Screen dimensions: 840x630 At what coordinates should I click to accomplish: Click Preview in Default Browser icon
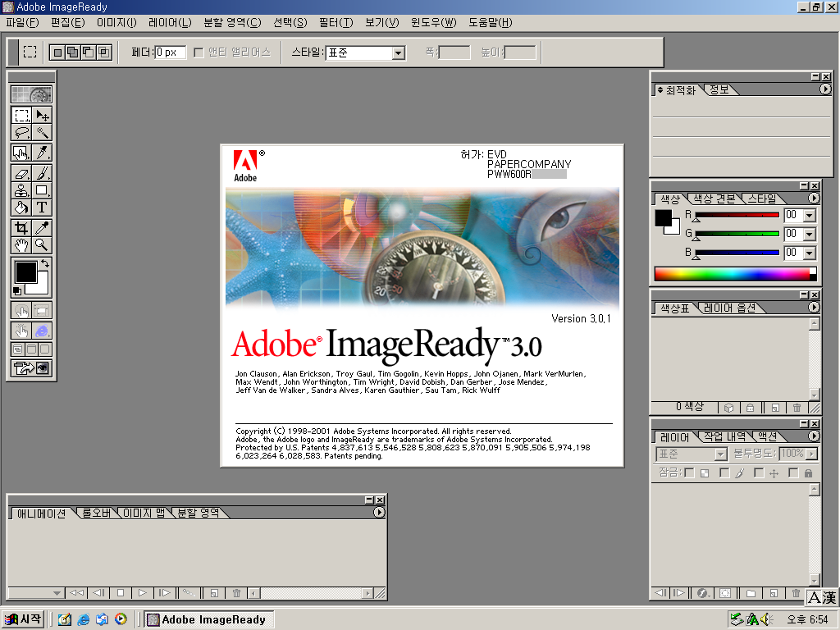(x=42, y=331)
